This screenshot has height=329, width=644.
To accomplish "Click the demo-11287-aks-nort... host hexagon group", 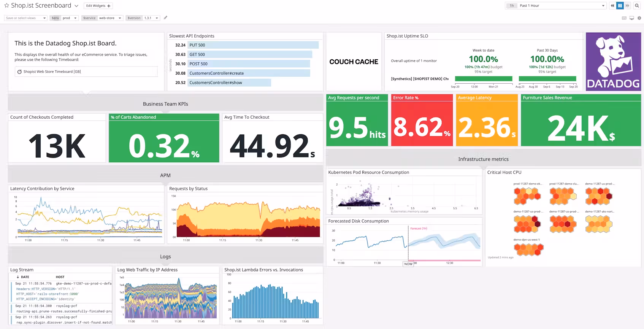I will point(599,224).
